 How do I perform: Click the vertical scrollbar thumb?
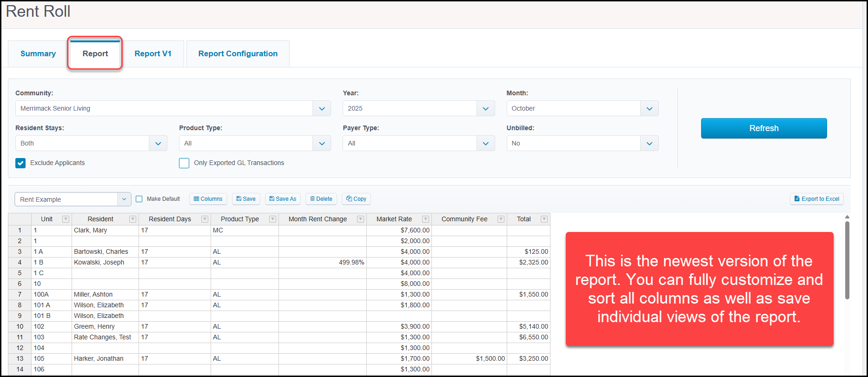click(847, 260)
